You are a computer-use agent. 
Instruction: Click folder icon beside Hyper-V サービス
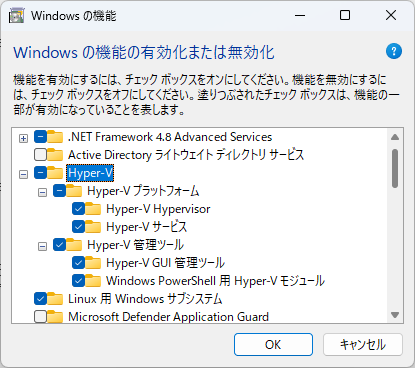point(93,227)
